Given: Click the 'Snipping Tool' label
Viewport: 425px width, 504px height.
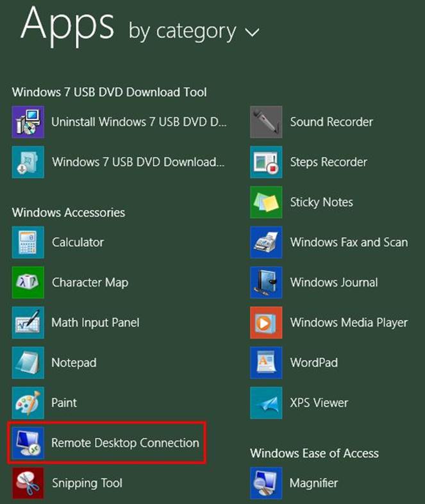Looking at the screenshot, I should [x=87, y=483].
